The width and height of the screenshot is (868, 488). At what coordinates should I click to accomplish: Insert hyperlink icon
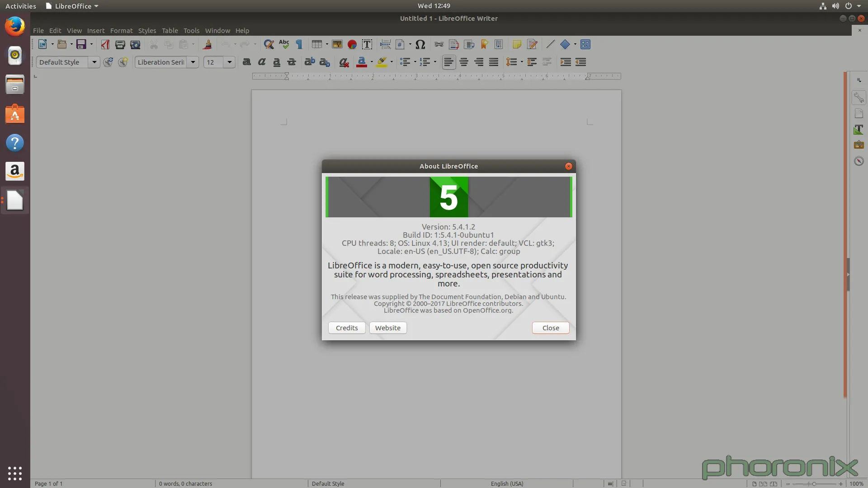click(x=439, y=44)
